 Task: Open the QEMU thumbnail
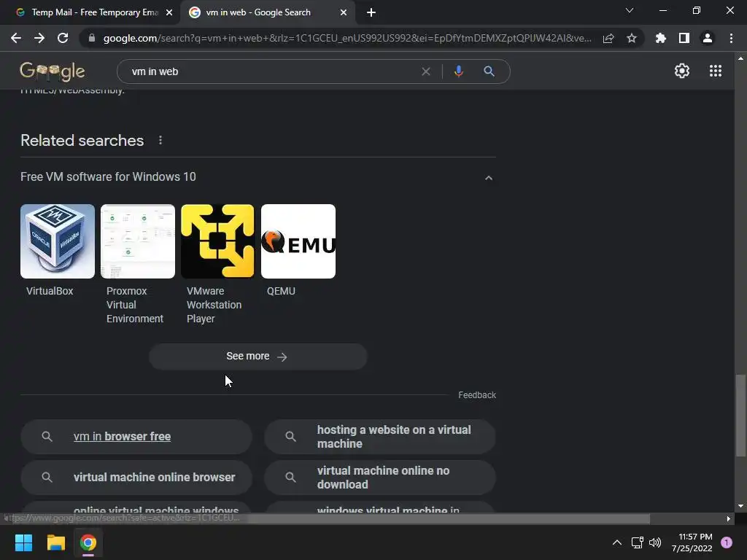click(x=298, y=241)
